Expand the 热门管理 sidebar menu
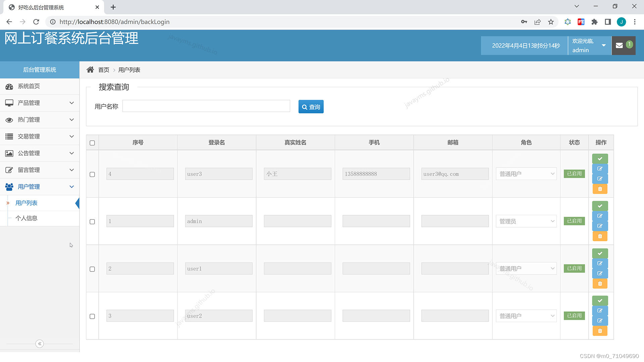 point(40,120)
